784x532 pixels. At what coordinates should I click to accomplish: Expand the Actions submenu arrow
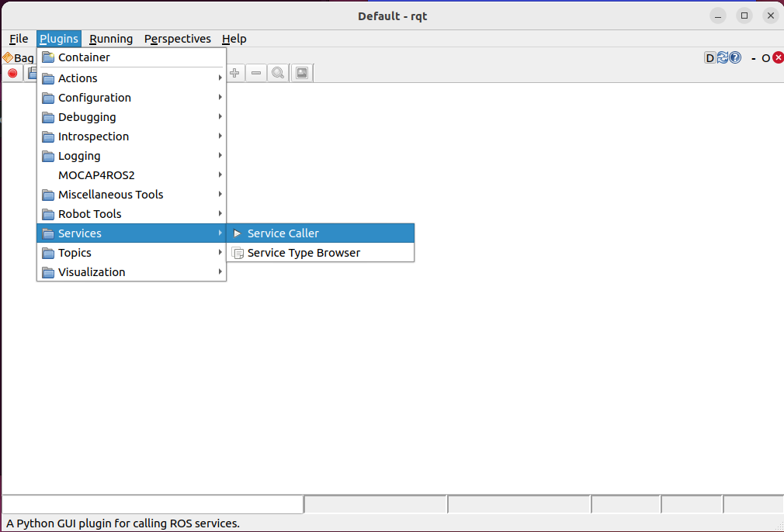pos(220,78)
